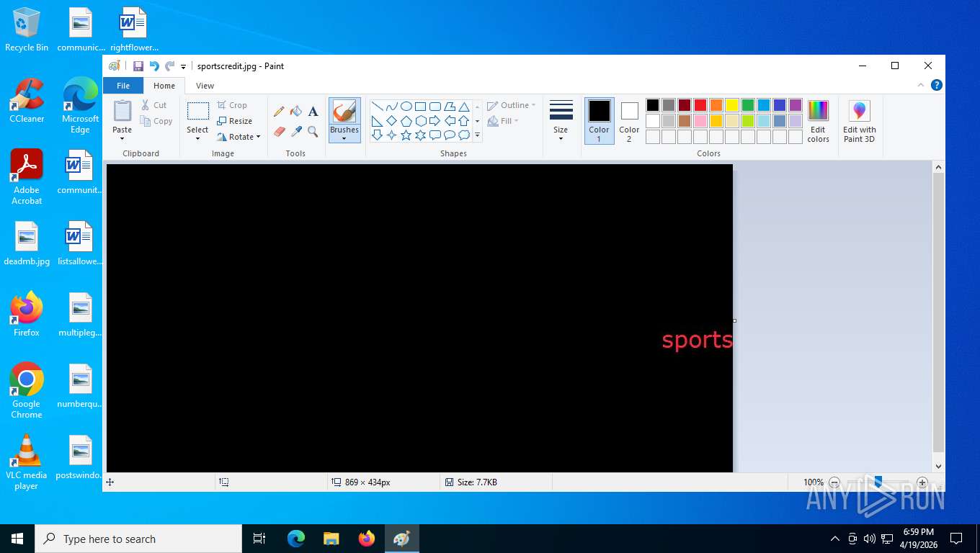Pick the green color swatch
The width and height of the screenshot is (980, 553).
748,105
